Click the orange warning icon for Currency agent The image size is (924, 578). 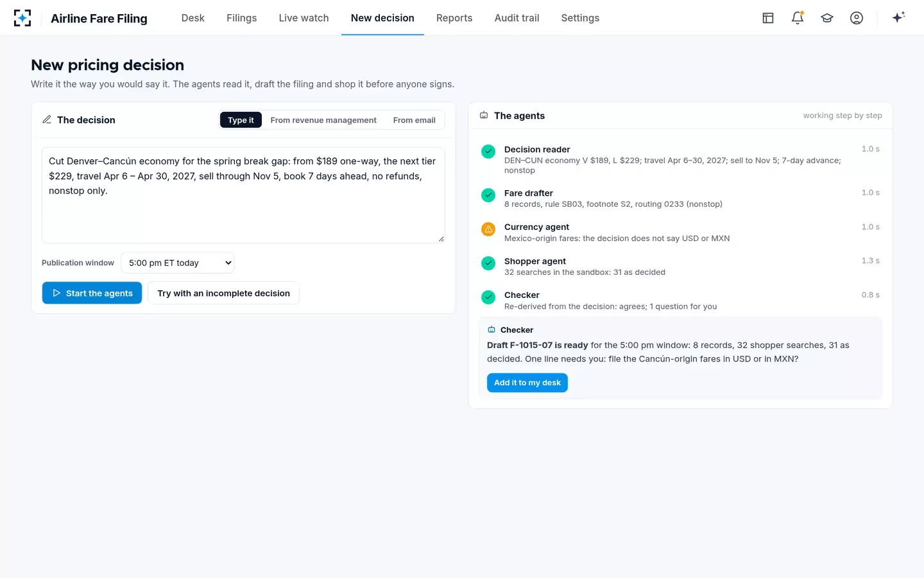click(488, 229)
